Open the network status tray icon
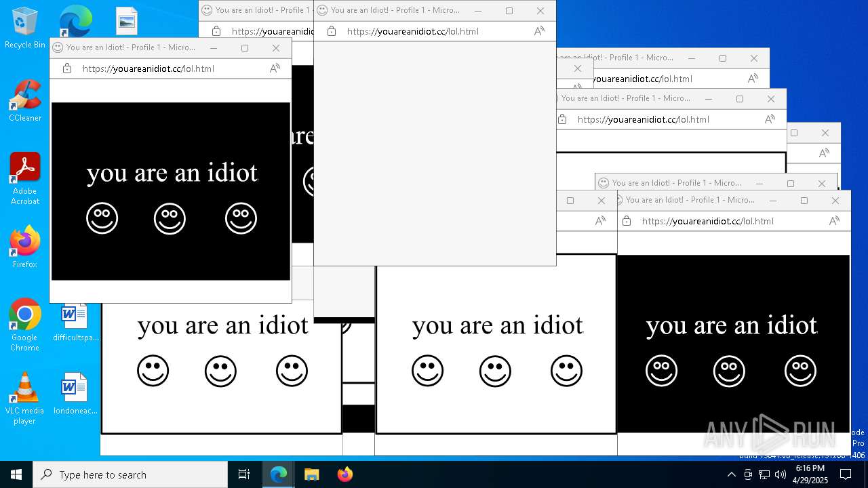Image resolution: width=868 pixels, height=488 pixels. 764,474
